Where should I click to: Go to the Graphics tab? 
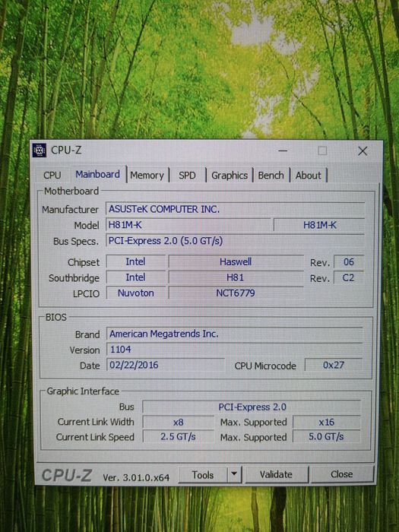pyautogui.click(x=230, y=176)
